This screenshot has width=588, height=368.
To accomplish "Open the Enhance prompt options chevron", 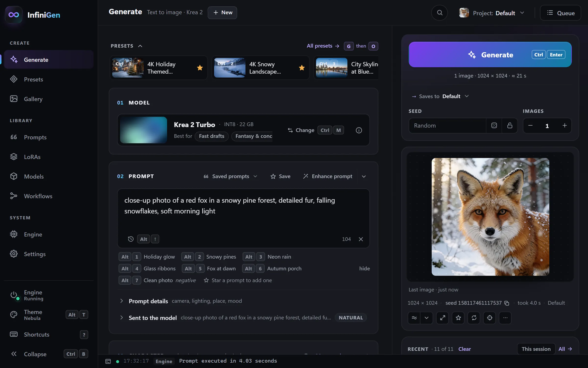I will pyautogui.click(x=364, y=176).
